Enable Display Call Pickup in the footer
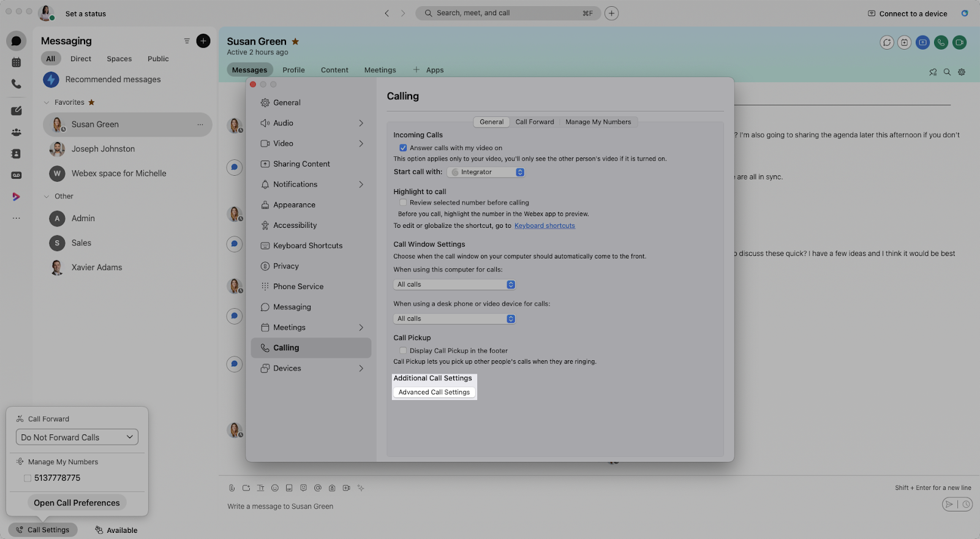Image resolution: width=980 pixels, height=539 pixels. tap(403, 351)
